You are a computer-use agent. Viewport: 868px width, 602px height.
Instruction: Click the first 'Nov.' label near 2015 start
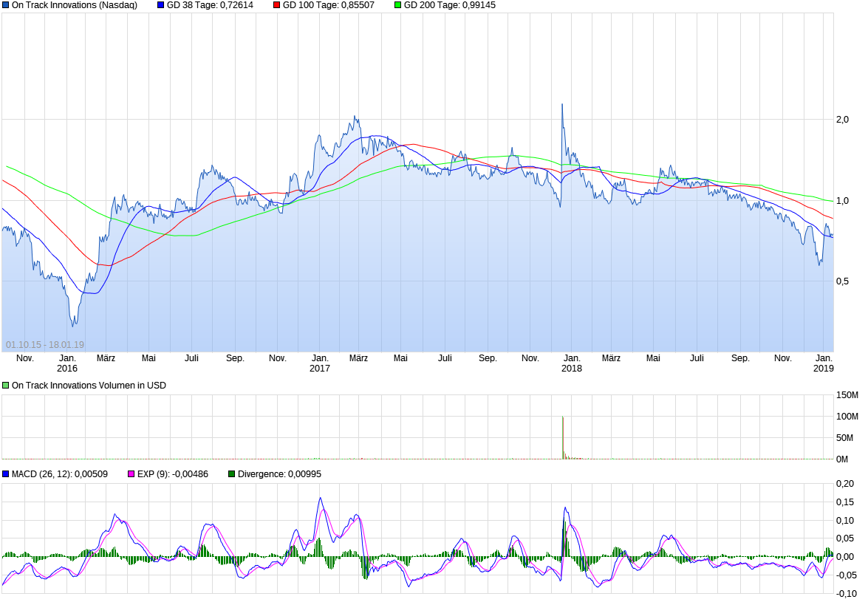(25, 358)
